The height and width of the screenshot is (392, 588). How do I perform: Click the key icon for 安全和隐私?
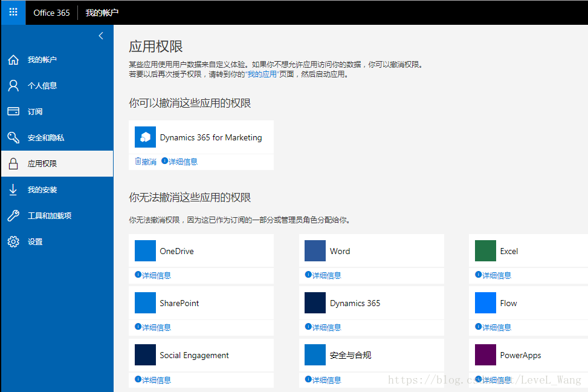13,137
